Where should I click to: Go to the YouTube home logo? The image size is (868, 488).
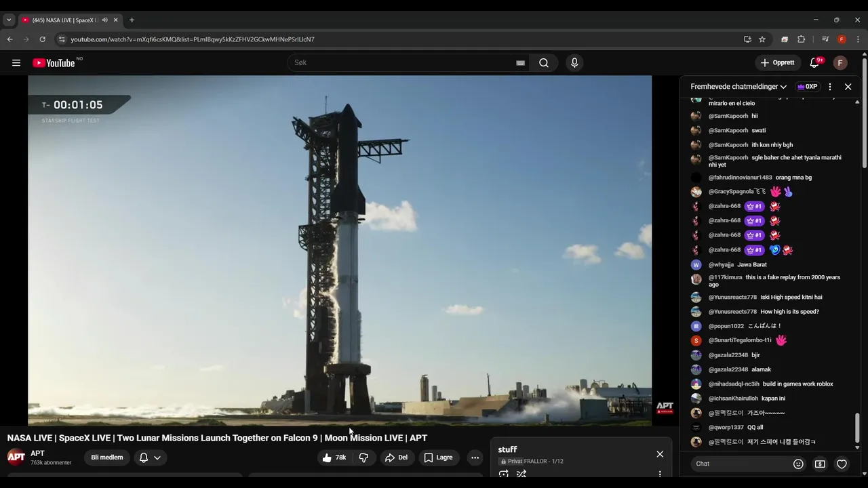pos(54,63)
